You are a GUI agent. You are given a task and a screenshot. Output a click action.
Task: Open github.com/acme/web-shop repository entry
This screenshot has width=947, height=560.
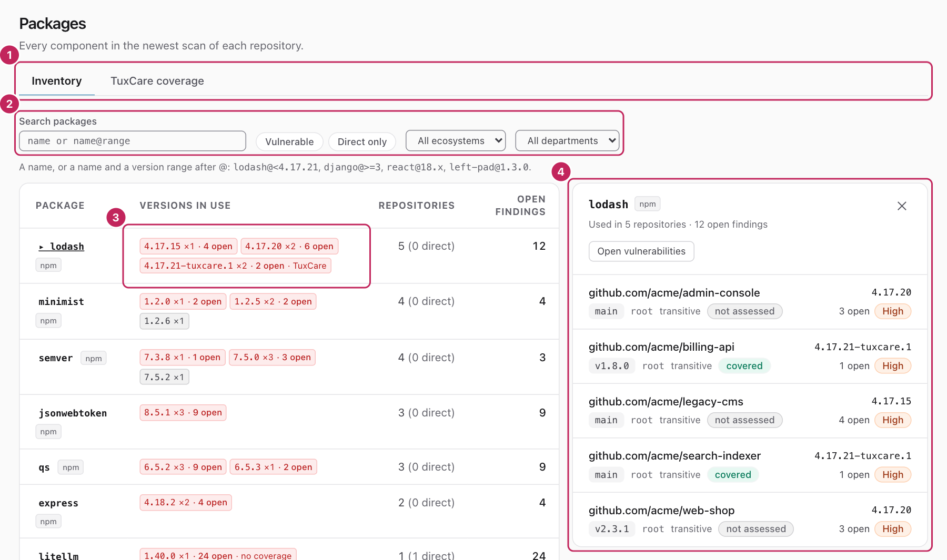pos(750,520)
